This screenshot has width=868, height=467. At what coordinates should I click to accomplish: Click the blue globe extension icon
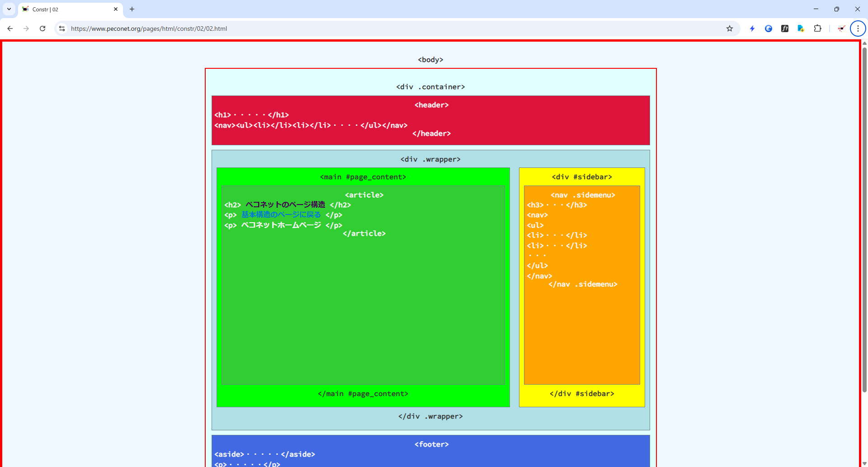click(769, 29)
